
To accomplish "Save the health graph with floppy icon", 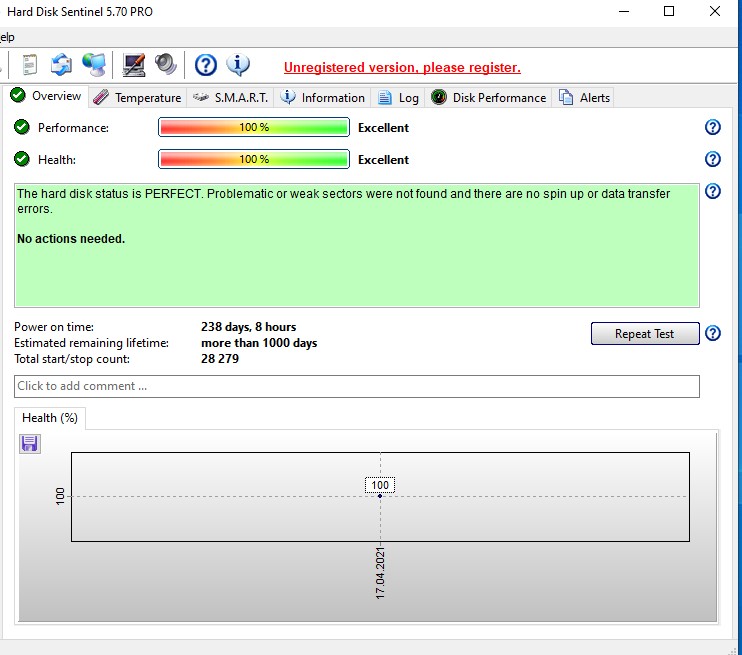I will click(x=30, y=443).
